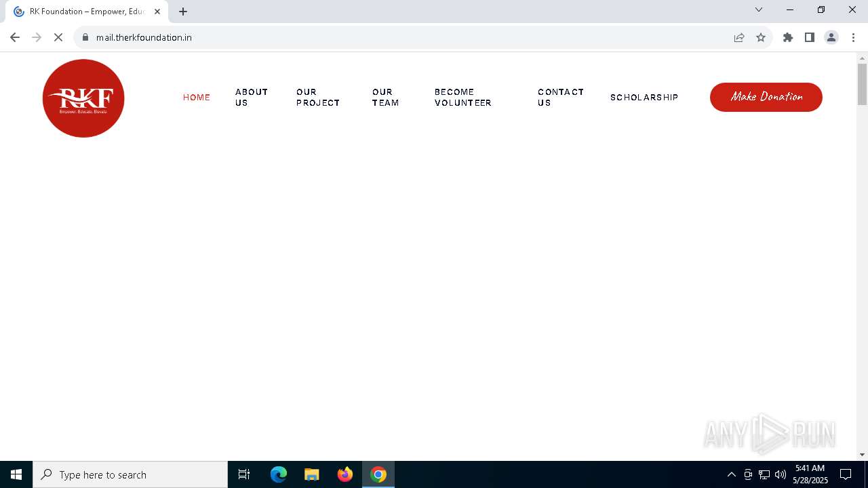Click the scrollbar up arrow
The width and height of the screenshot is (868, 488).
863,58
